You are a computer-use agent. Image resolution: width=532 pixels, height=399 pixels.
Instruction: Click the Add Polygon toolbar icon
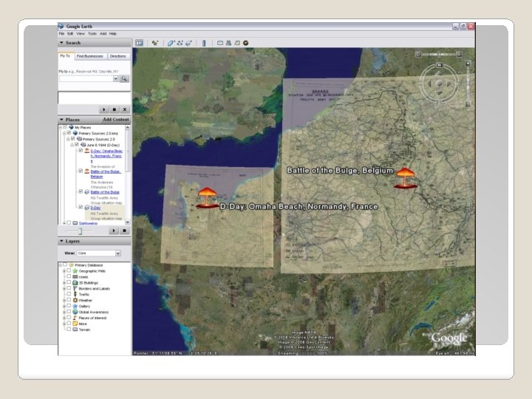[171, 43]
